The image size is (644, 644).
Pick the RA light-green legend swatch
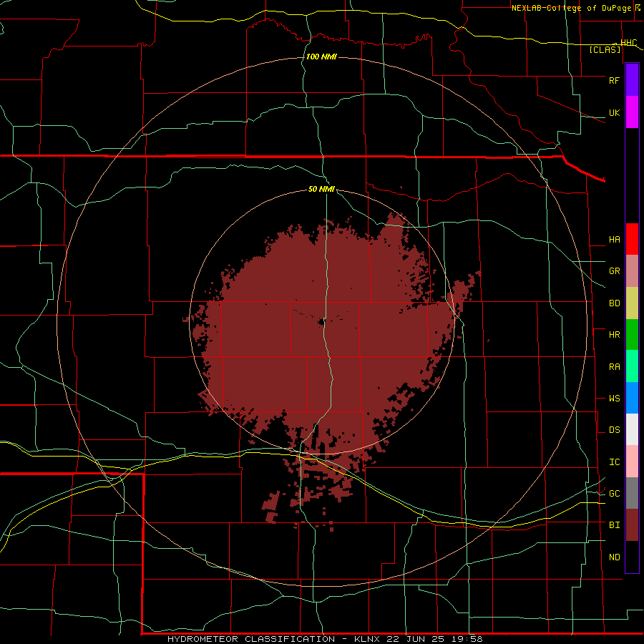(x=632, y=366)
